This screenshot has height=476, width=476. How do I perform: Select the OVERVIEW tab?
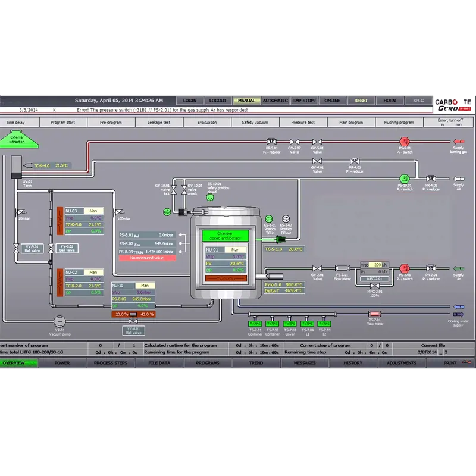click(18, 363)
